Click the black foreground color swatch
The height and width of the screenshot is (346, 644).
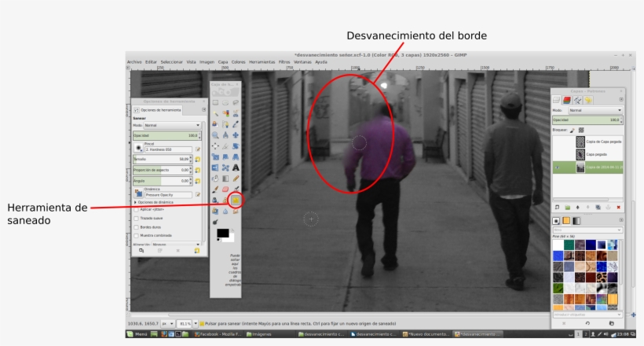point(222,234)
